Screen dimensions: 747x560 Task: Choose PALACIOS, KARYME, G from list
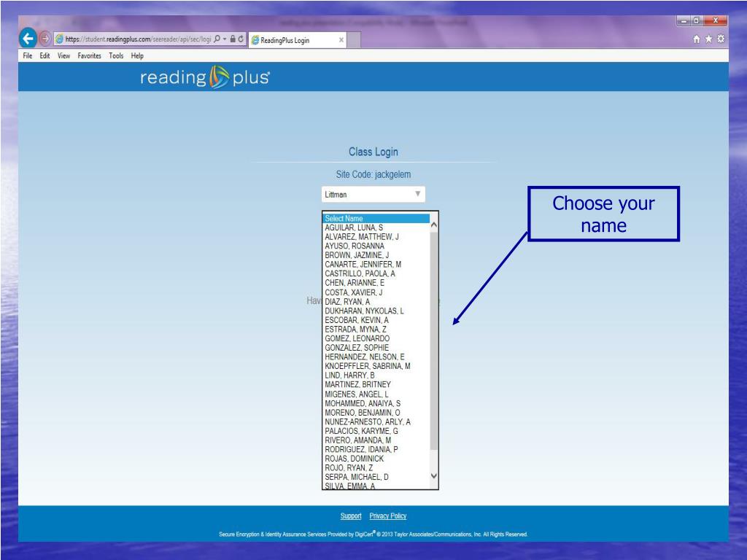coord(376,431)
